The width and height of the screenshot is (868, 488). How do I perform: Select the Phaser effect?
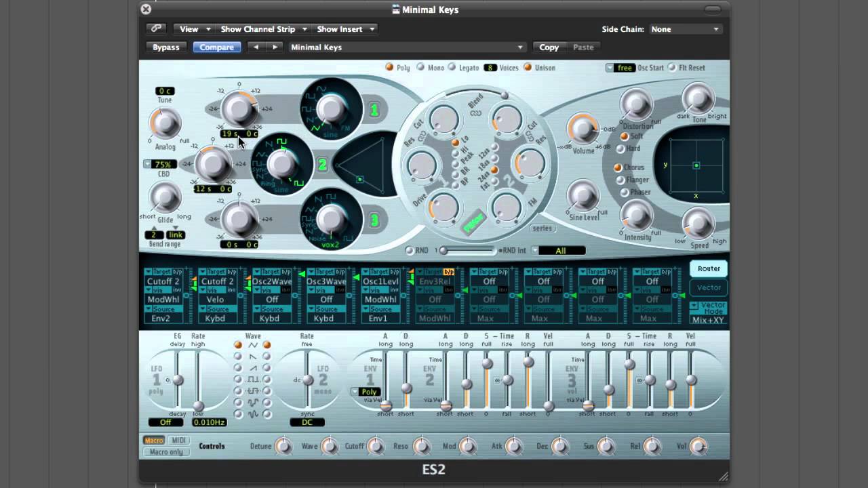pos(625,192)
